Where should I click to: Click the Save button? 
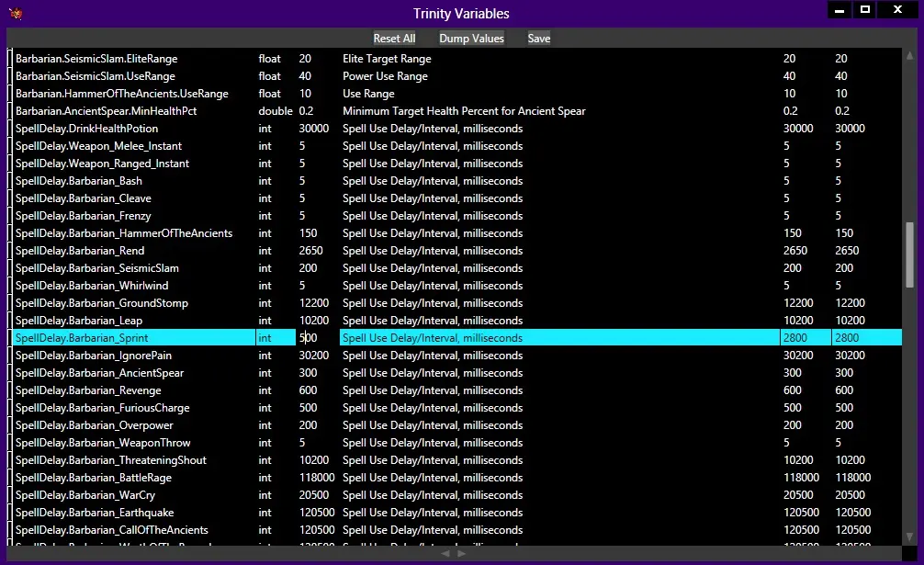click(538, 39)
